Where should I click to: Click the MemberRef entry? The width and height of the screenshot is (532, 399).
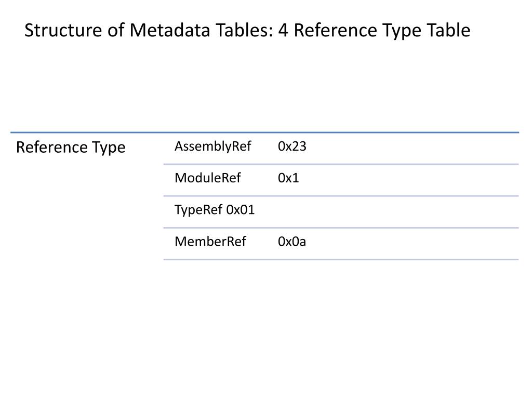click(x=210, y=242)
